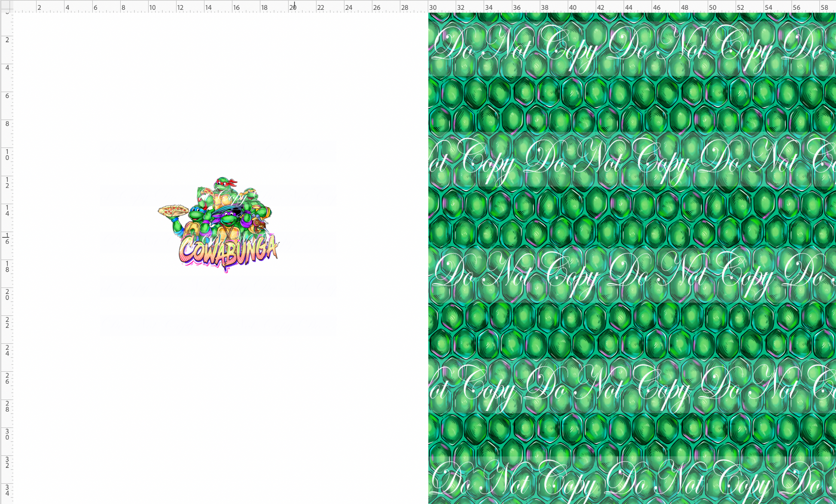Click the 50 mark on horizontal ruler
This screenshot has height=504, width=836.
[x=712, y=7]
